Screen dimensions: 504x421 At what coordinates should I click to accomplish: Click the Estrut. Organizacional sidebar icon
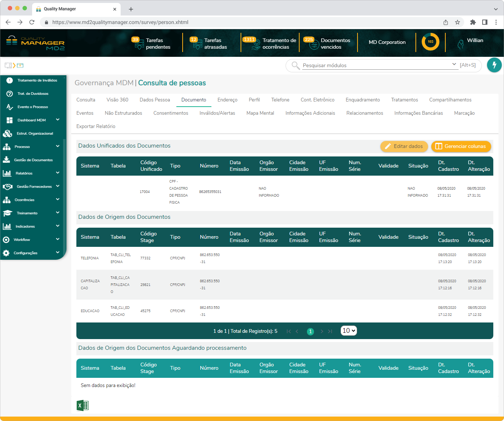tap(7, 134)
